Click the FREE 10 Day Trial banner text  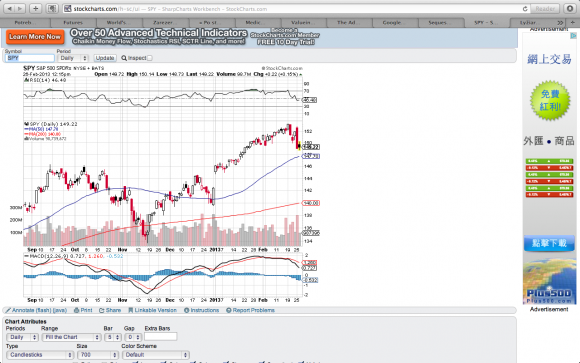[286, 42]
